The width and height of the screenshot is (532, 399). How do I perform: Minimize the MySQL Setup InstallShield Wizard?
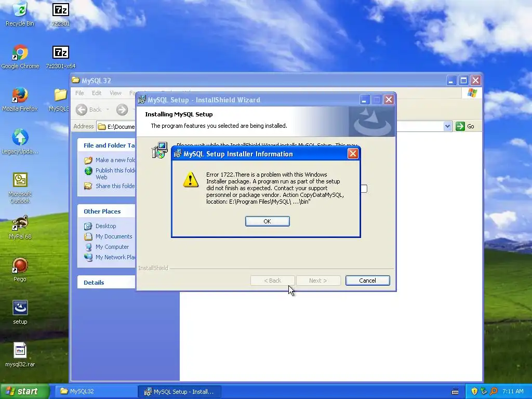coord(364,100)
